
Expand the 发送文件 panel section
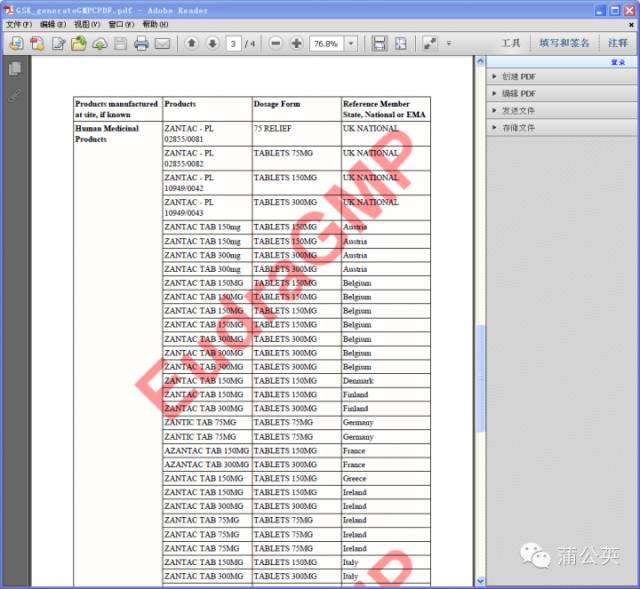518,111
